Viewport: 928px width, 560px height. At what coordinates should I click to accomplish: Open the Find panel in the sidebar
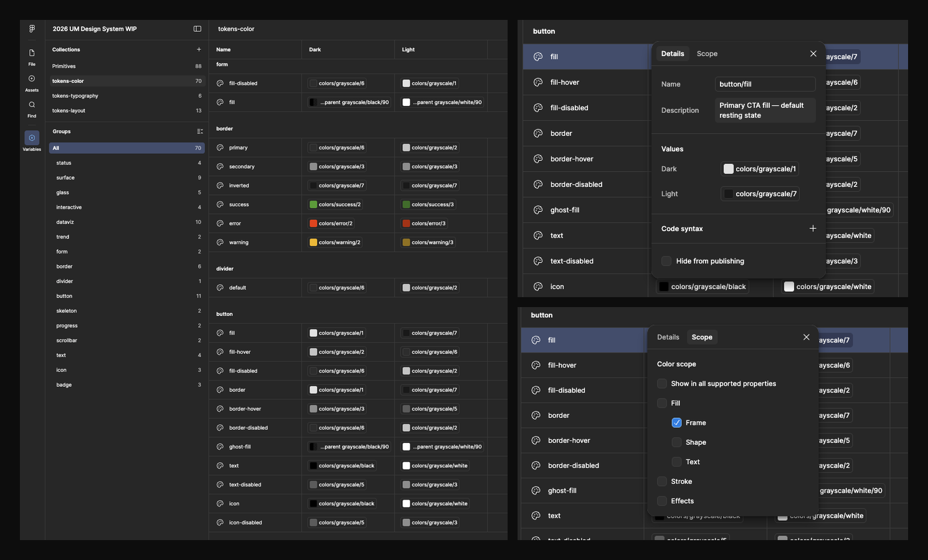click(x=32, y=108)
